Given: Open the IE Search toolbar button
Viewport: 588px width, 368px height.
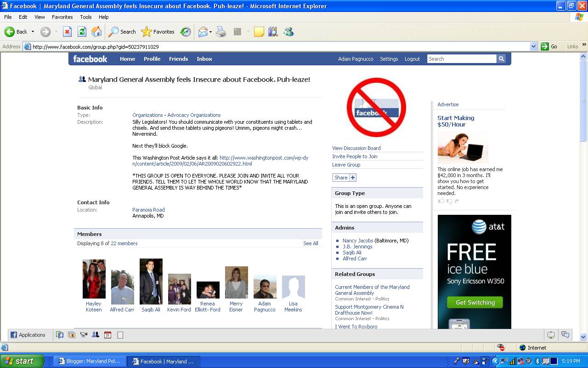Looking at the screenshot, I should (x=122, y=32).
